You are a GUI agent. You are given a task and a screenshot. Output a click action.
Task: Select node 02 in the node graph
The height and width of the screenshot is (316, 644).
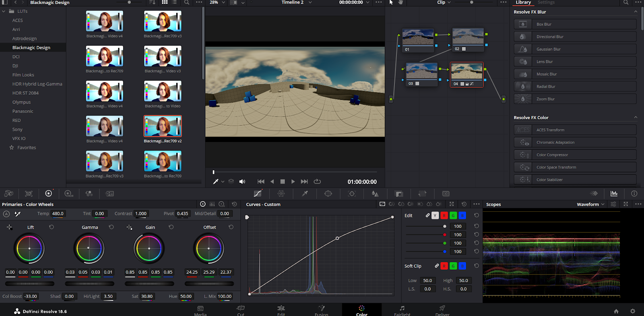pos(468,39)
